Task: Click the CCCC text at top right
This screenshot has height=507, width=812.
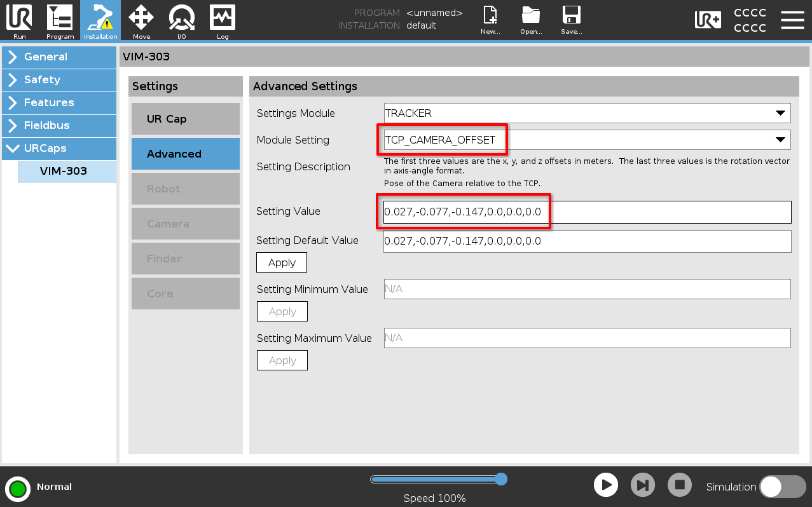Action: tap(750, 20)
